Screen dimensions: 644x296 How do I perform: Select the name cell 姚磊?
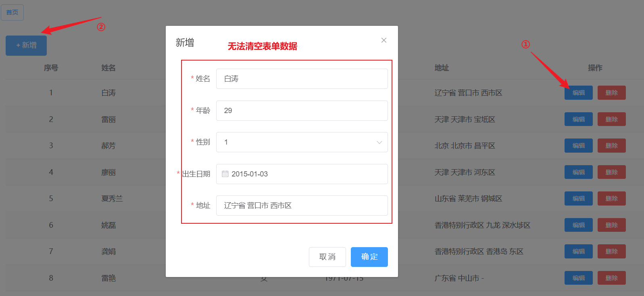click(x=108, y=225)
